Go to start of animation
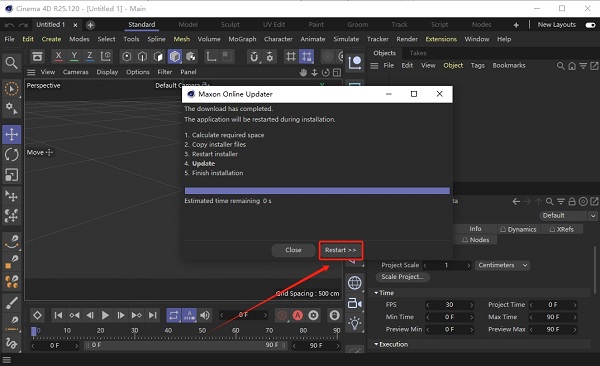The image size is (600, 366). [x=58, y=315]
